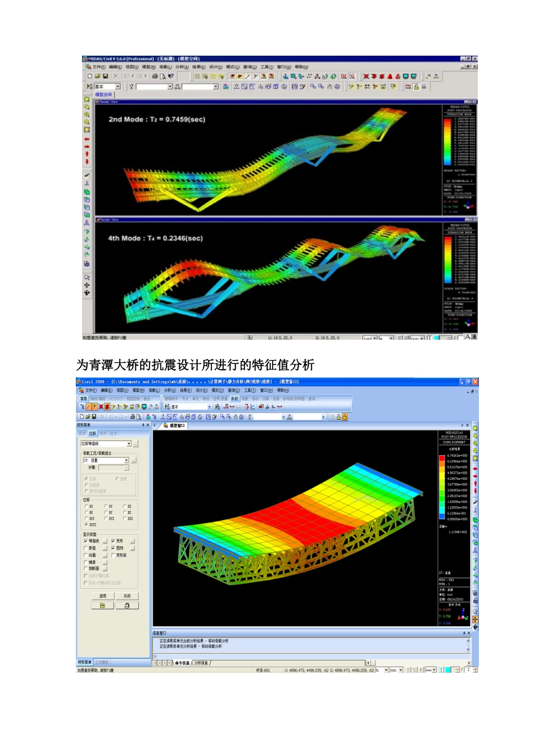Screen dimensions: 534x756
Task: Click Undo icon in Civil 2006 toolbar
Action: [112, 417]
